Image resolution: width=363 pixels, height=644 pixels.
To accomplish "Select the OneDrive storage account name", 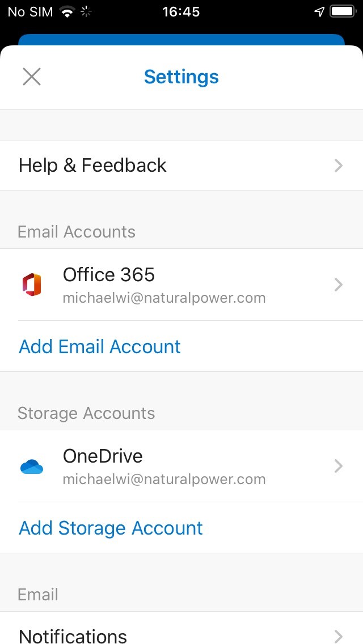I will coord(103,456).
